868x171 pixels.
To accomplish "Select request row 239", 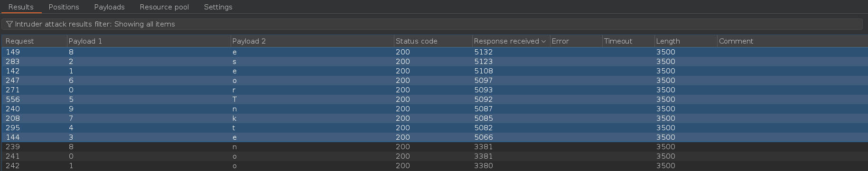I will [x=435, y=147].
